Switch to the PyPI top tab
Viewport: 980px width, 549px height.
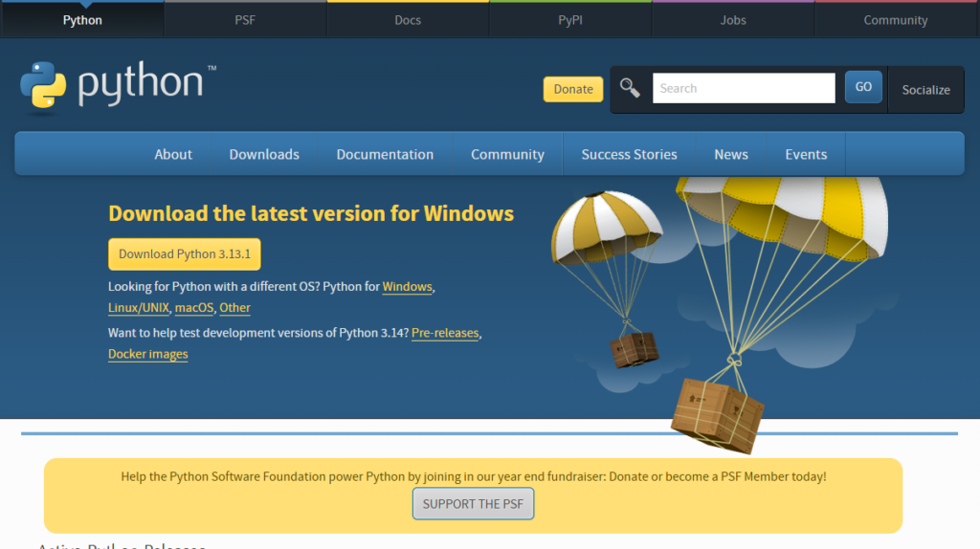[x=570, y=20]
